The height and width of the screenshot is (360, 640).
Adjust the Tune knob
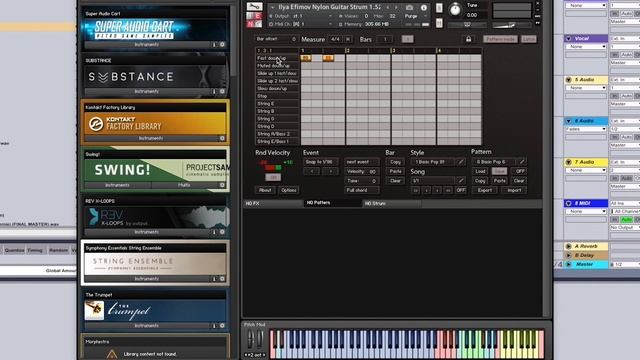455,9
